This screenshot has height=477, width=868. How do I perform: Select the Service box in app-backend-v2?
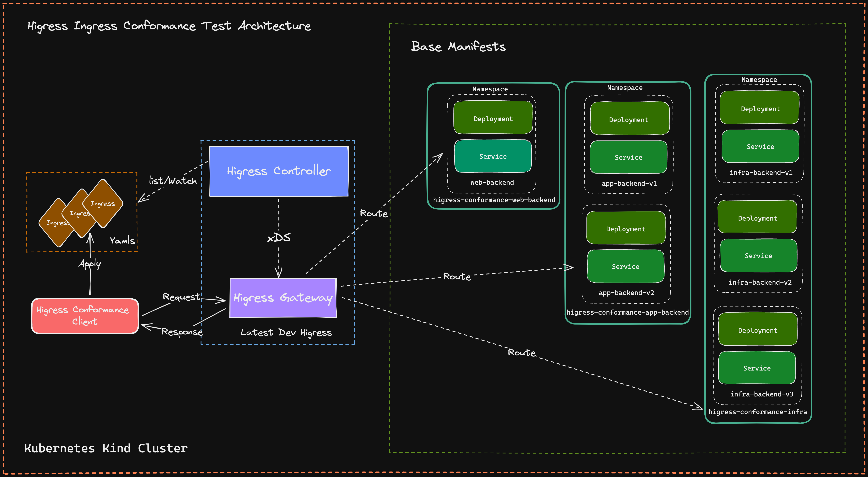[x=625, y=266]
